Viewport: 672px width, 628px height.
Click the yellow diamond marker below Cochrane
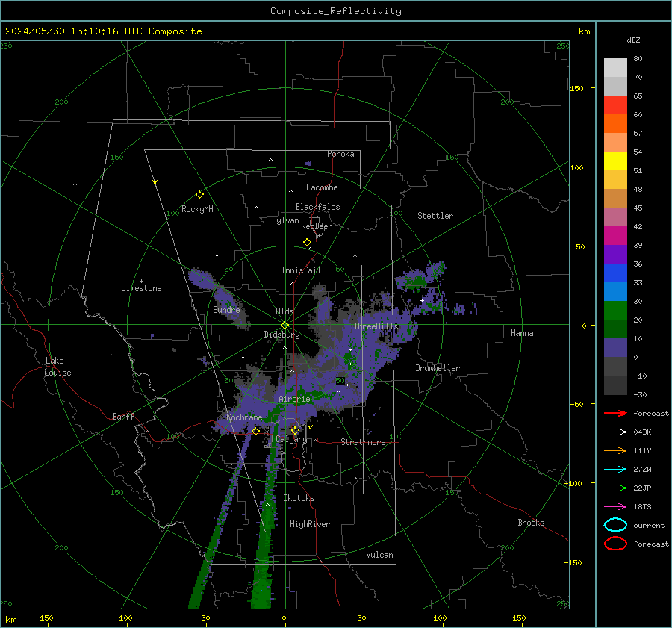(255, 431)
